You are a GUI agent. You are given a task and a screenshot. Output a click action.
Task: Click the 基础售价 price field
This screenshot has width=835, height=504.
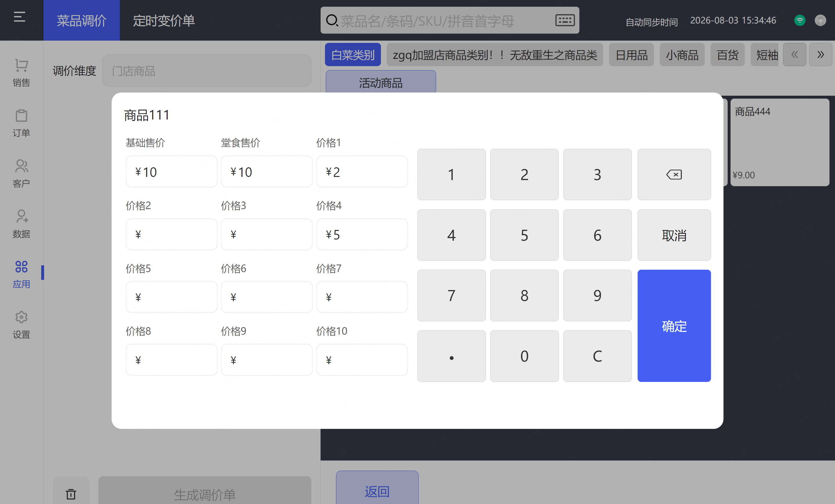click(x=171, y=171)
